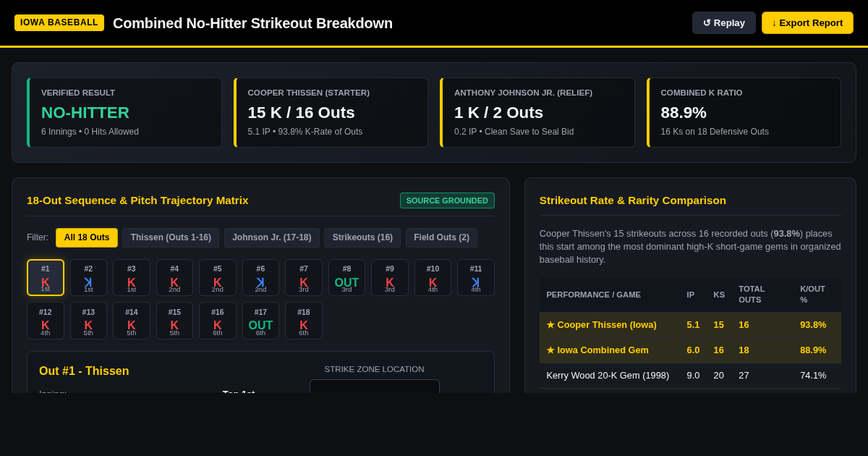Filter by Johnson Jr. (17-18)

pyautogui.click(x=271, y=237)
